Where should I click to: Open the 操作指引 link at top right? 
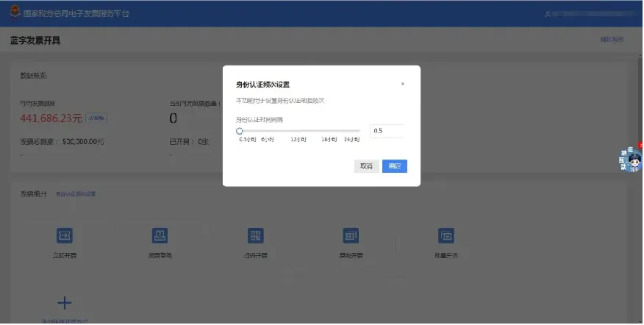click(612, 40)
